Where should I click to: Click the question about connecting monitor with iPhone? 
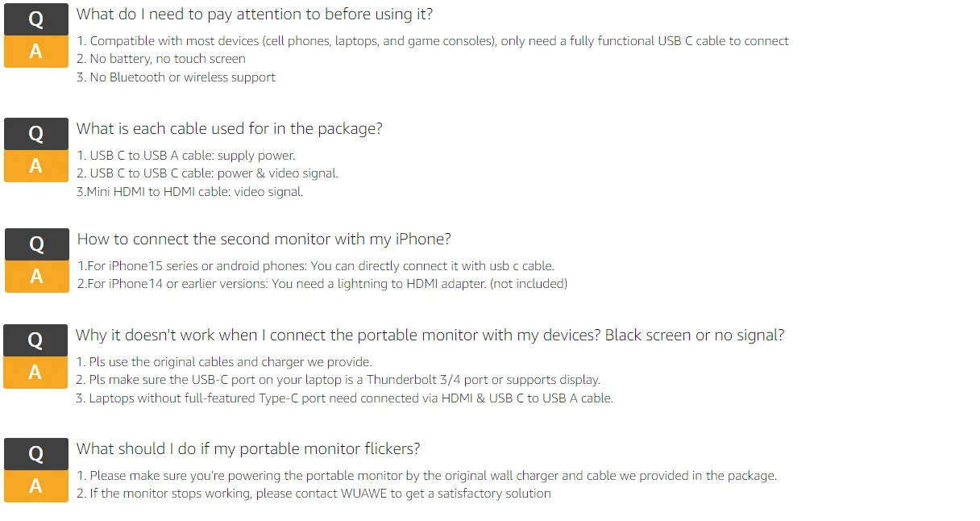pyautogui.click(x=264, y=239)
